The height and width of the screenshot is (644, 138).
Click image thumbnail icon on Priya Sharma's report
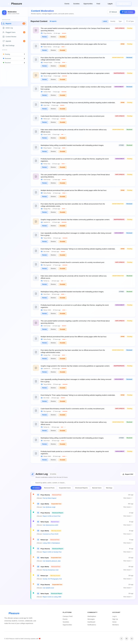pyautogui.click(x=36, y=30)
